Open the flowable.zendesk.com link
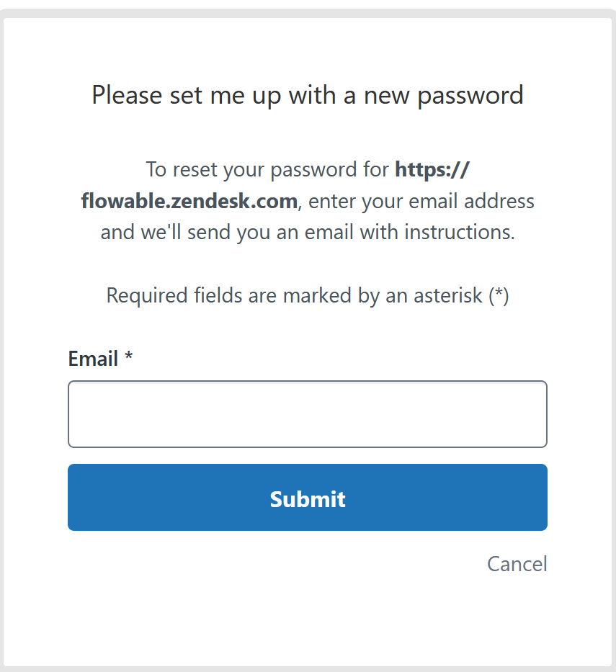Screen dimensions: 616x672 point(189,201)
